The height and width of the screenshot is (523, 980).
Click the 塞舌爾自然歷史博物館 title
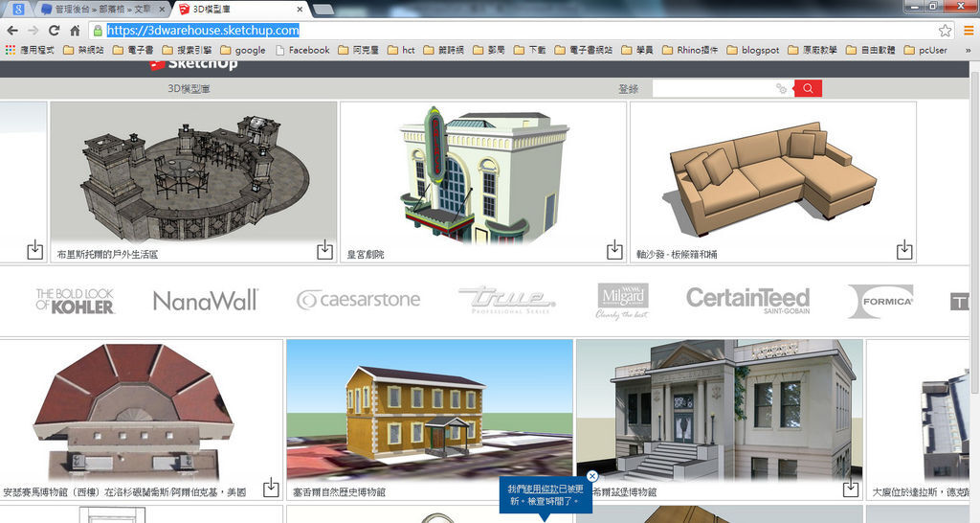[340, 492]
